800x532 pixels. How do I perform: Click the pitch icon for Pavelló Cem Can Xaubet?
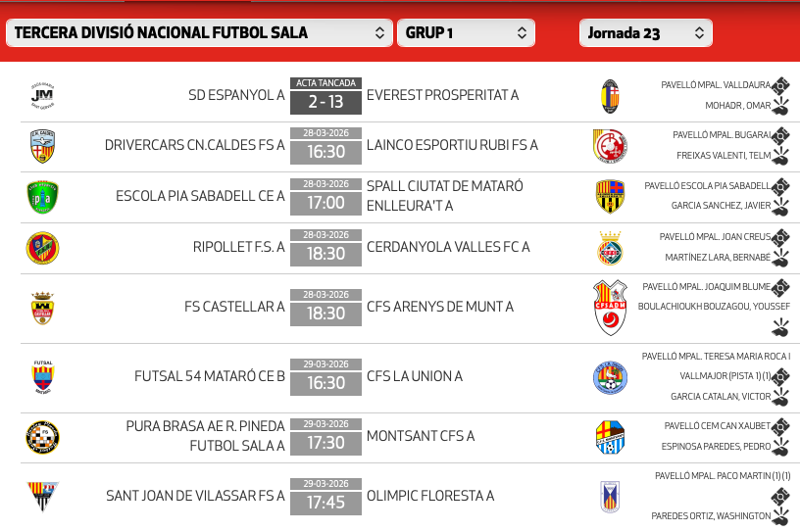point(781,426)
